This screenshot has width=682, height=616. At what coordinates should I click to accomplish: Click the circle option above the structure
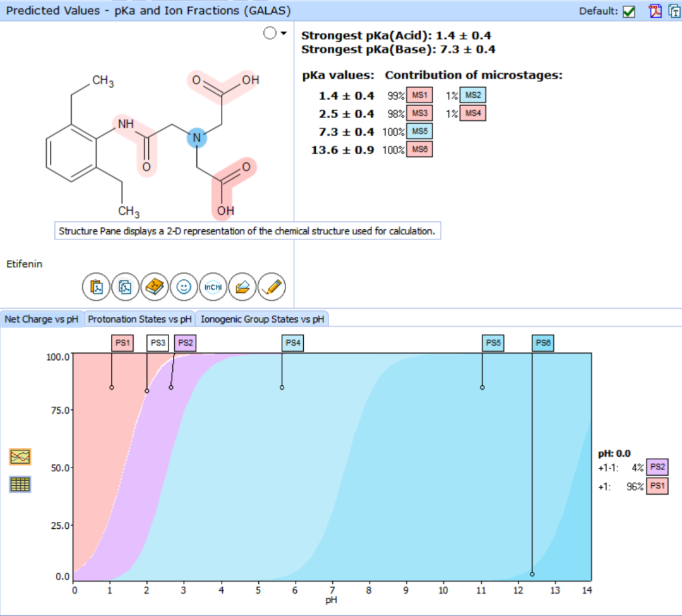click(270, 33)
